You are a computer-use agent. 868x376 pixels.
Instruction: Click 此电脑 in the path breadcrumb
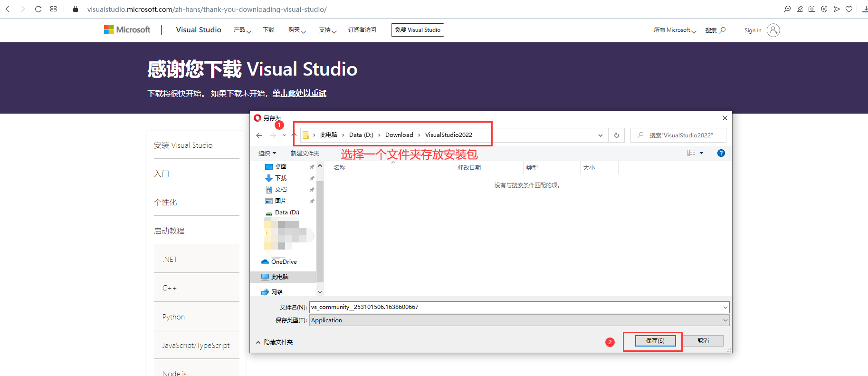[x=329, y=135]
